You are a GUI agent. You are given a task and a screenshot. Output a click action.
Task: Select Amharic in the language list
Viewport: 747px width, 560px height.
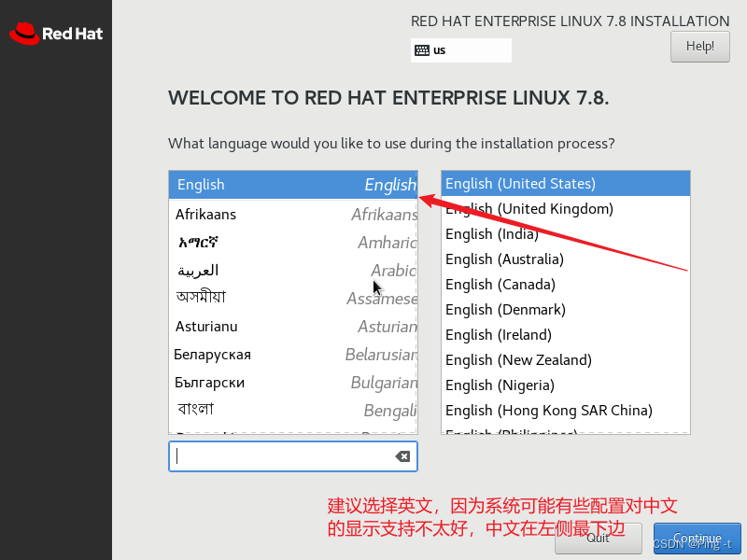point(293,243)
